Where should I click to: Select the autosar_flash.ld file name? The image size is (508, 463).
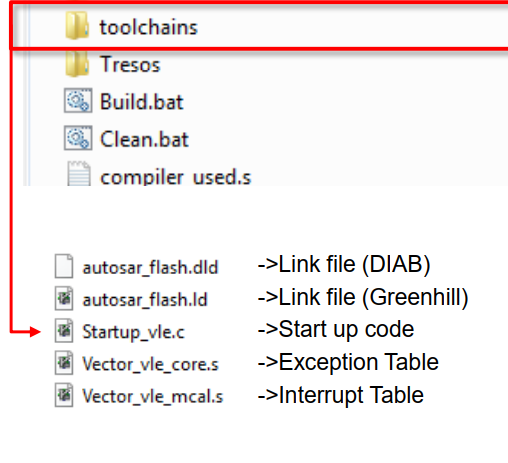(145, 299)
